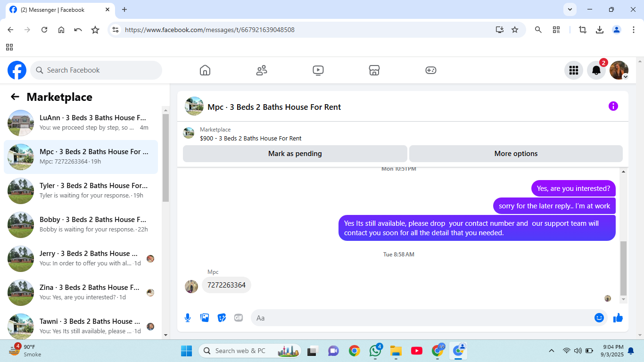Open the emoji picker smiley icon
Screen dimensions: 644x362
[x=599, y=318]
